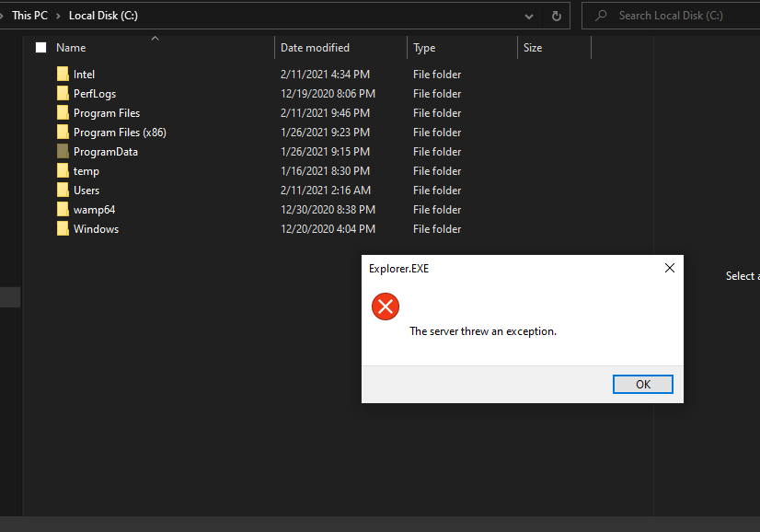Click the search magnifier icon
This screenshot has width=760, height=532.
600,16
